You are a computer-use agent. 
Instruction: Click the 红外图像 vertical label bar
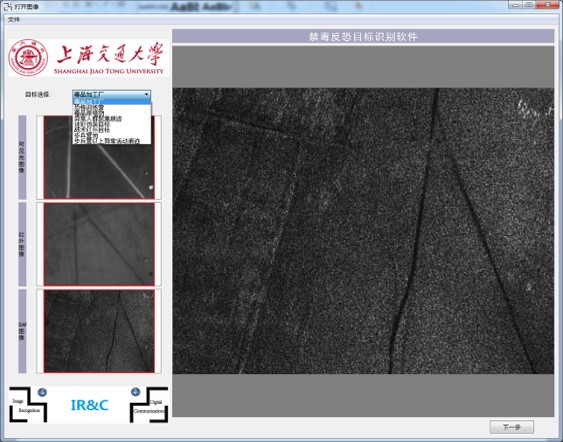22,244
